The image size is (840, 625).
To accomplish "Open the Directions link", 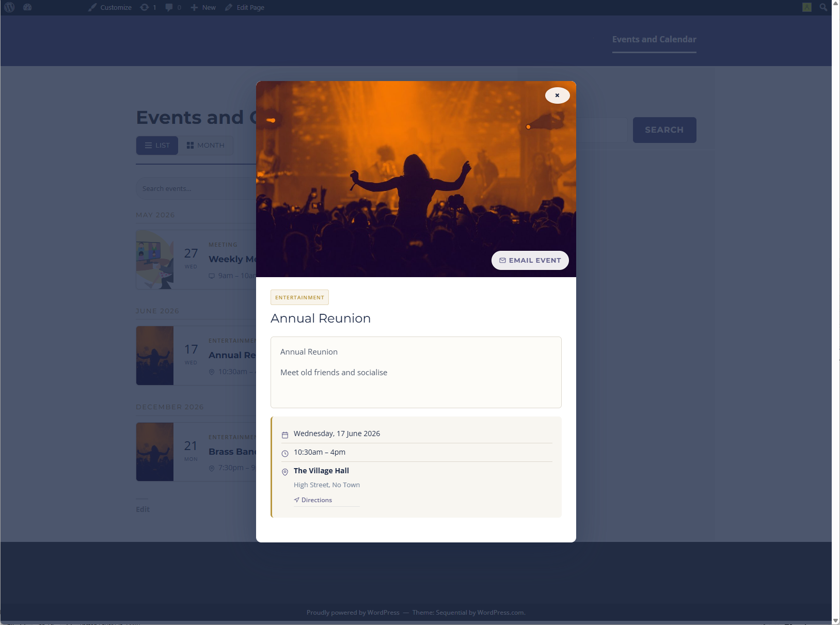I will (313, 500).
